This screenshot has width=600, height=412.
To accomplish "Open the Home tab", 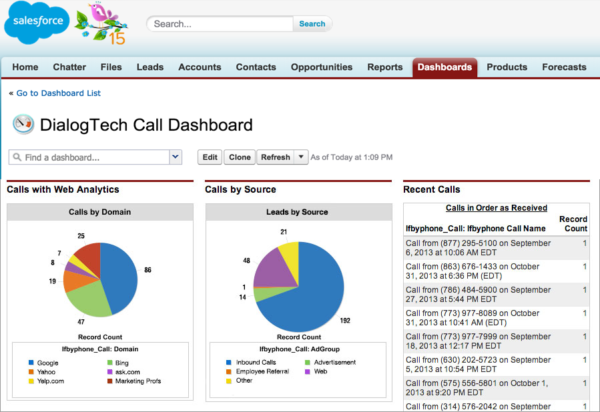I will click(x=25, y=67).
